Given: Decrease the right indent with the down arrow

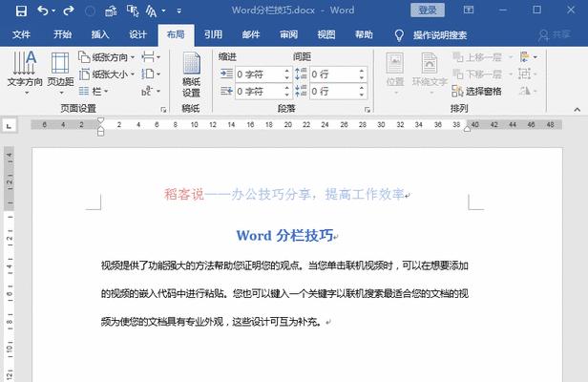Looking at the screenshot, I should click(x=287, y=95).
